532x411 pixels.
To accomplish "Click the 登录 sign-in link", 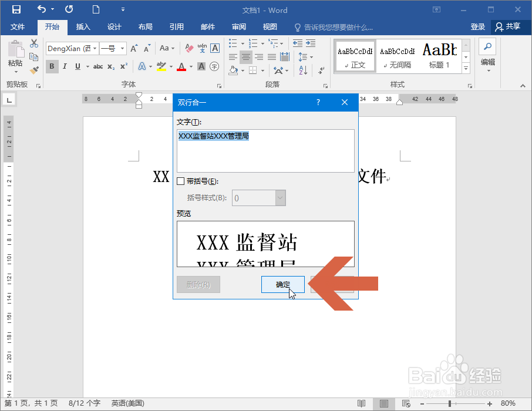I will [478, 27].
